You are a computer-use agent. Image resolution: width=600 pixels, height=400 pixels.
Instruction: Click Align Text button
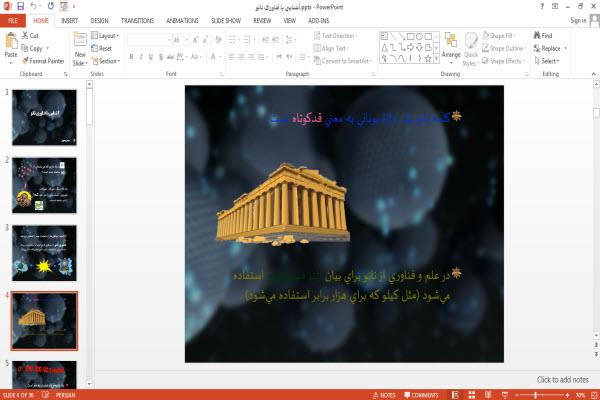click(x=331, y=48)
